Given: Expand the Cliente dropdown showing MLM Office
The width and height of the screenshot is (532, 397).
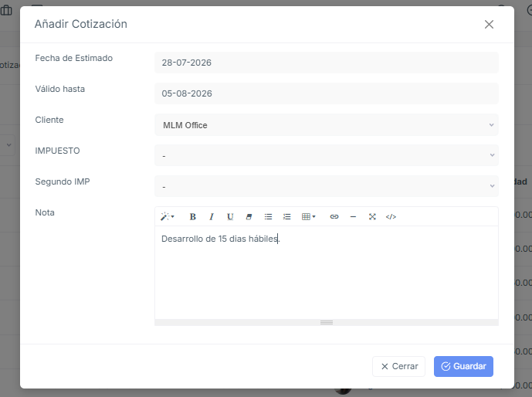Looking at the screenshot, I should (x=327, y=125).
